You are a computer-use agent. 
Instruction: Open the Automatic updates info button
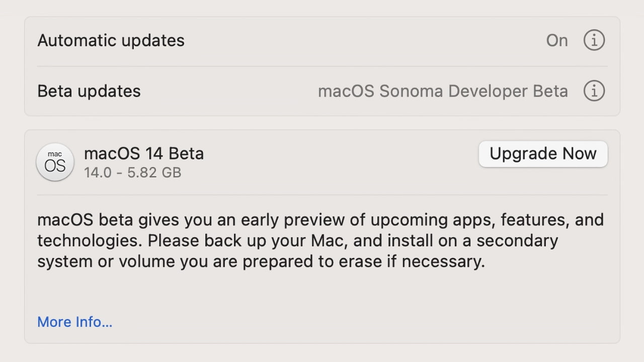point(594,40)
